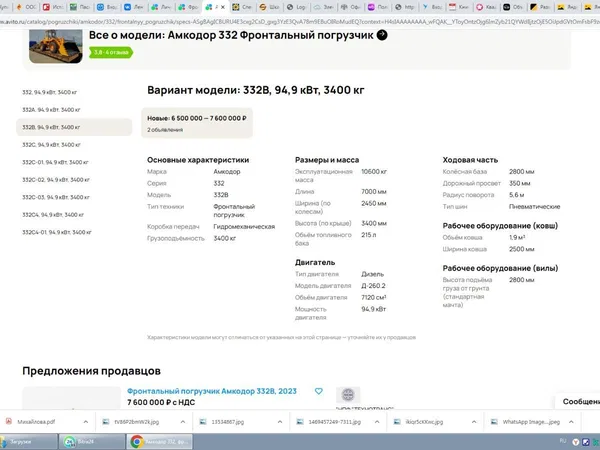Switch to the Объ browser tab
This screenshot has height=450, width=600.
click(513, 7)
